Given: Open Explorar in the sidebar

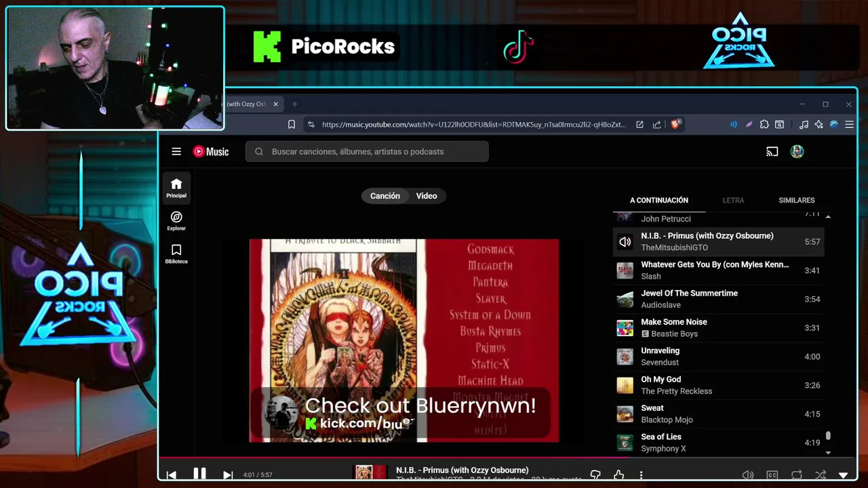Looking at the screenshot, I should (176, 221).
